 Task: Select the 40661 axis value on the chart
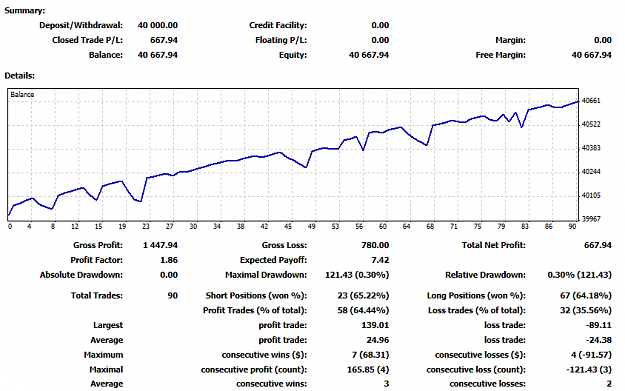click(x=591, y=100)
